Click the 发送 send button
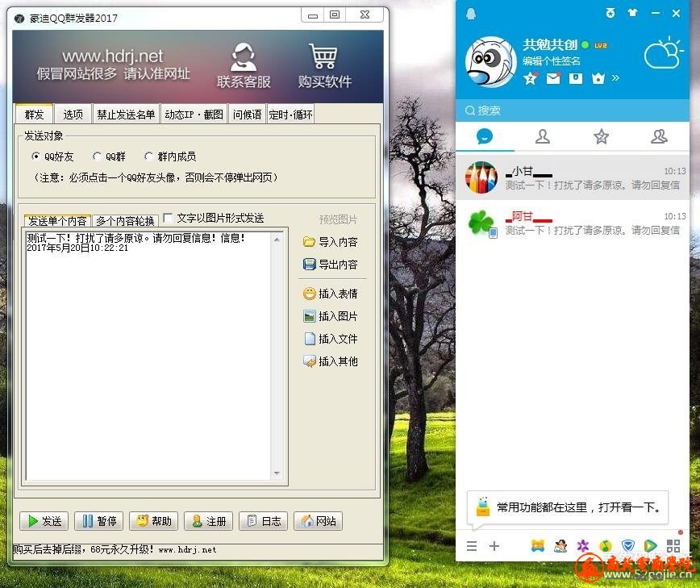700x588 pixels. coord(44,521)
